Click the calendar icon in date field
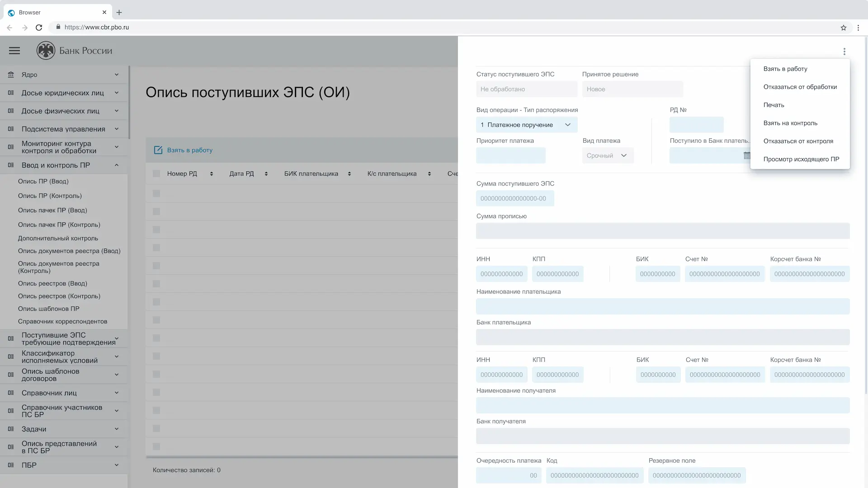The height and width of the screenshot is (488, 868). 746,155
